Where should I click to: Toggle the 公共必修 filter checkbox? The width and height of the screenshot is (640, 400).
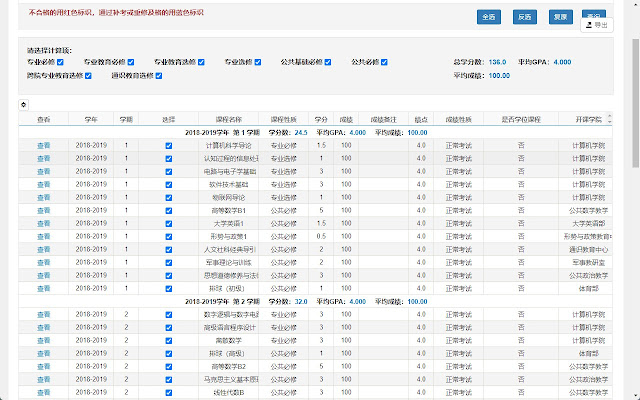pyautogui.click(x=384, y=62)
